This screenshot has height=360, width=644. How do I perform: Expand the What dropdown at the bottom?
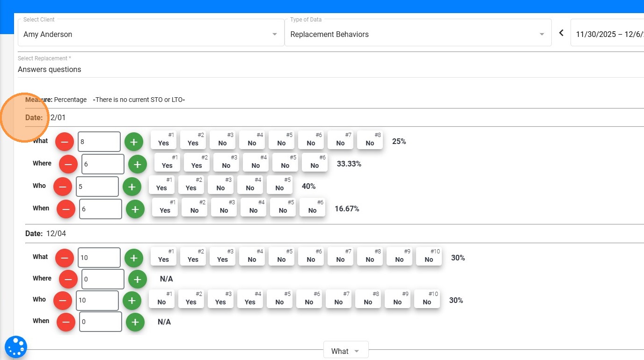[345, 351]
